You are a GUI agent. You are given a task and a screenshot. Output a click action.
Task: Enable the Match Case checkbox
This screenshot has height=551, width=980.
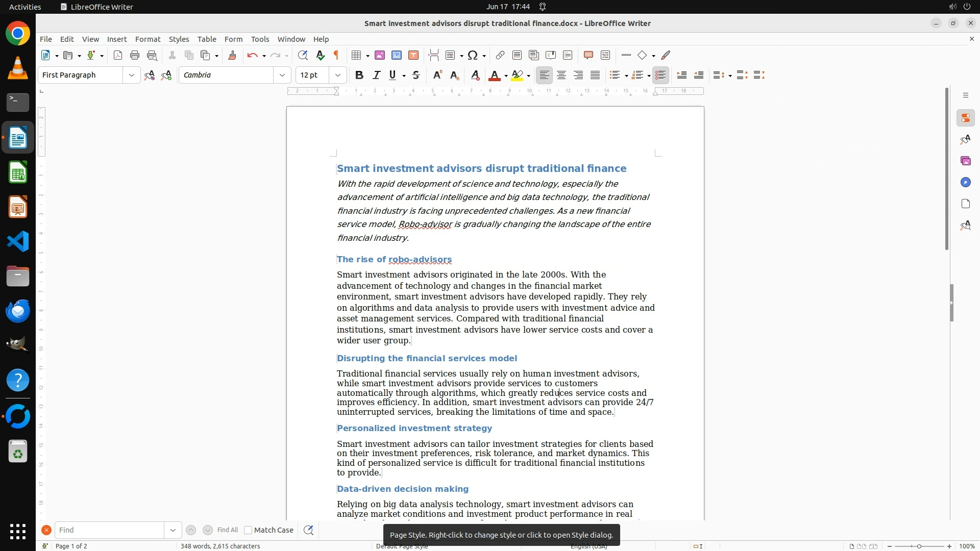tap(248, 530)
